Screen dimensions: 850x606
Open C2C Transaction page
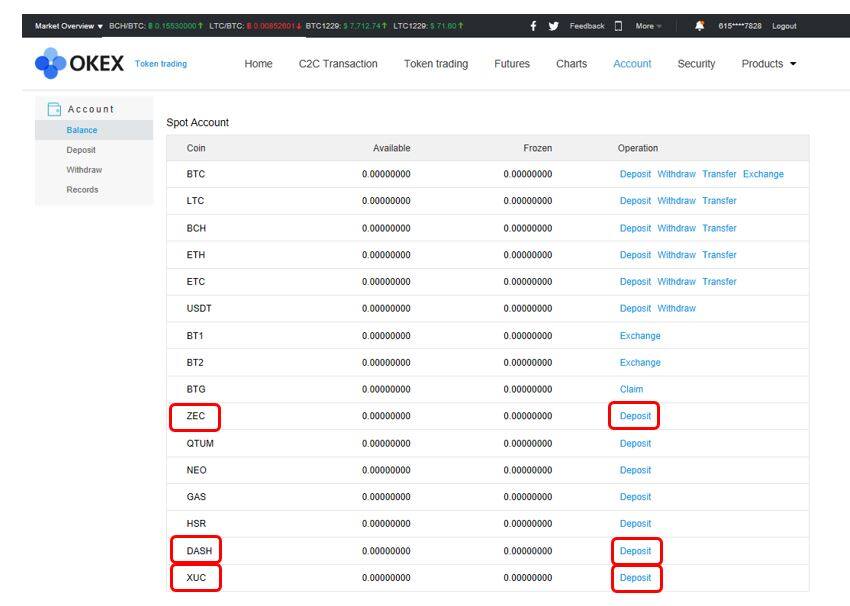point(338,64)
